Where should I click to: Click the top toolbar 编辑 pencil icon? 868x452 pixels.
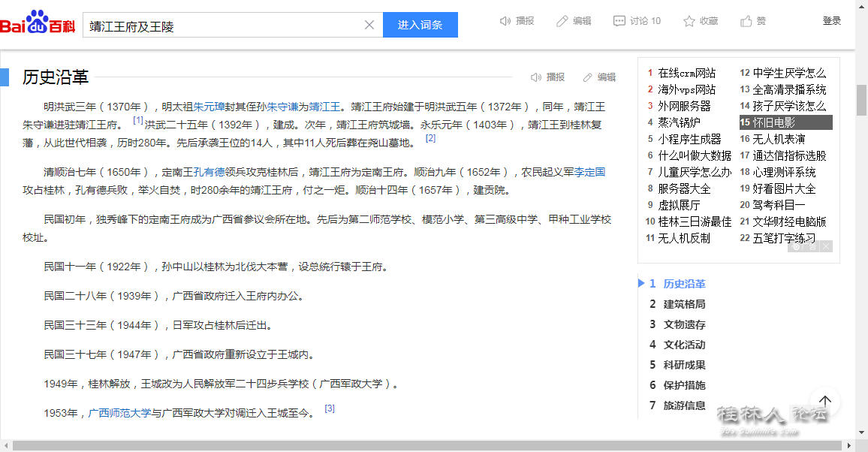click(562, 21)
